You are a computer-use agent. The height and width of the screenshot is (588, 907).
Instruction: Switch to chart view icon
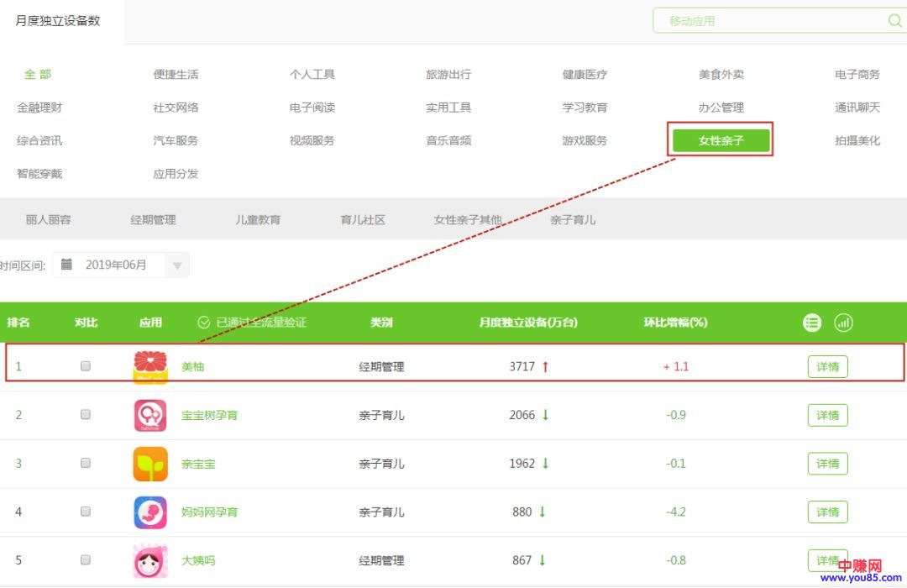[x=843, y=323]
